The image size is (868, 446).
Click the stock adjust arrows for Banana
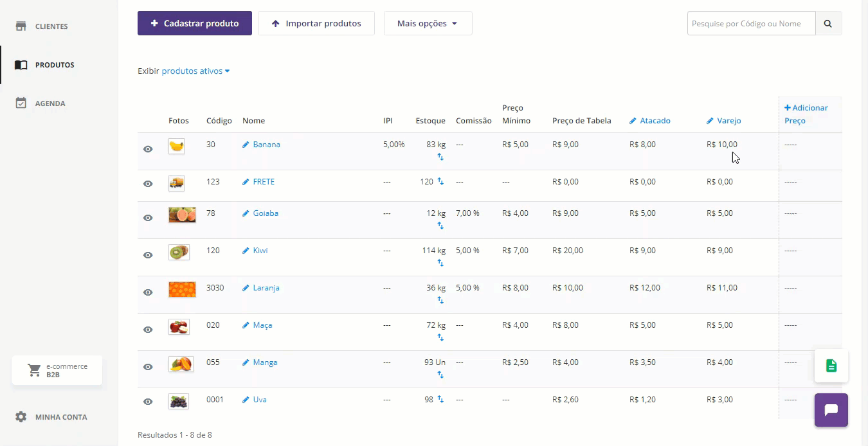440,157
